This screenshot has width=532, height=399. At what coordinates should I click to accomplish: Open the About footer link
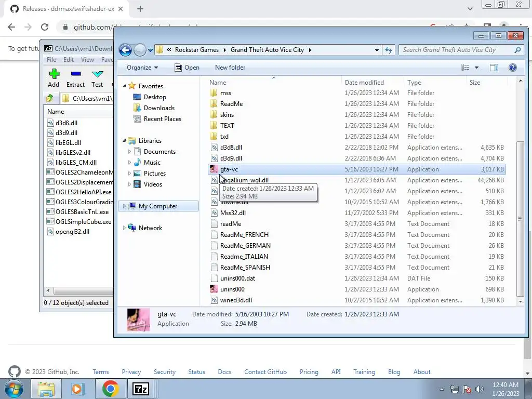click(x=422, y=372)
